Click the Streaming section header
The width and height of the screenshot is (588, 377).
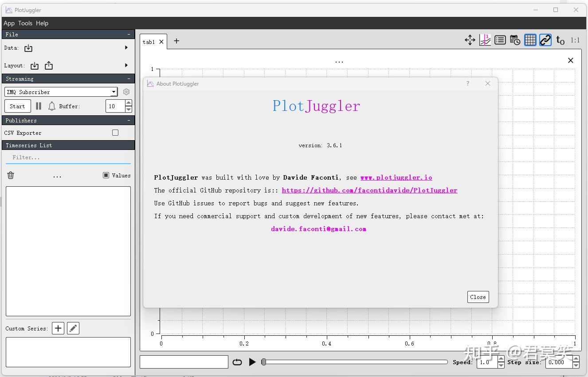[x=68, y=79]
